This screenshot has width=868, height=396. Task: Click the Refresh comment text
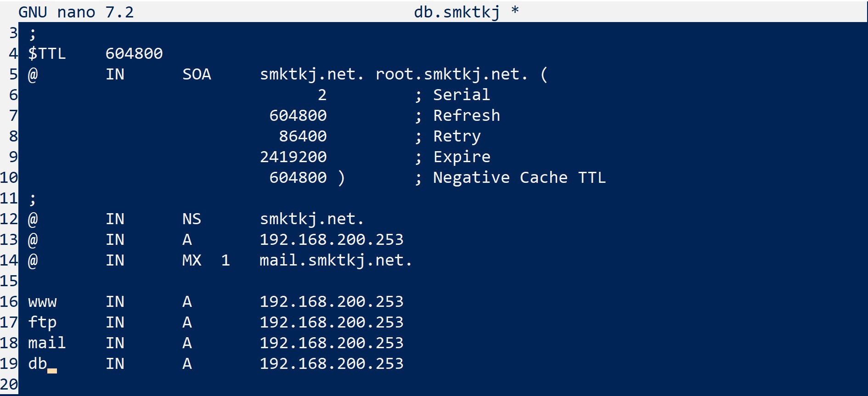click(x=466, y=116)
